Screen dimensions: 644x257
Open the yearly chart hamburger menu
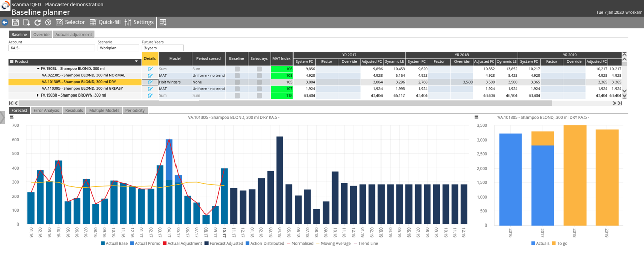coord(476,117)
